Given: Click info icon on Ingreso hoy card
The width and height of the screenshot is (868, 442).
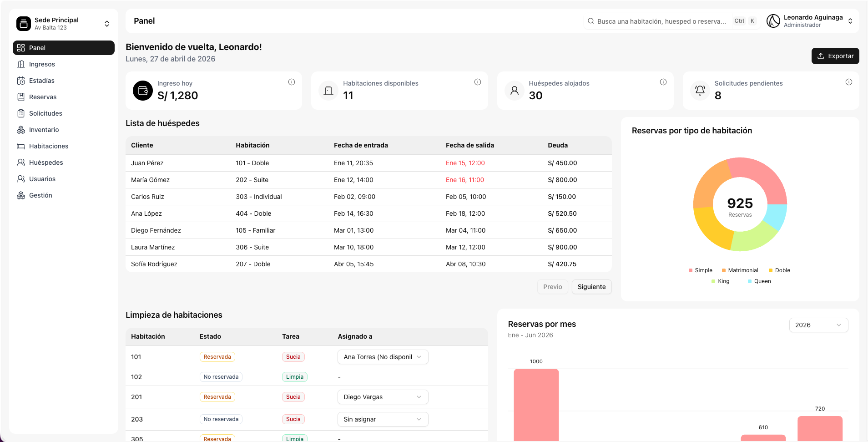Looking at the screenshot, I should tap(292, 82).
